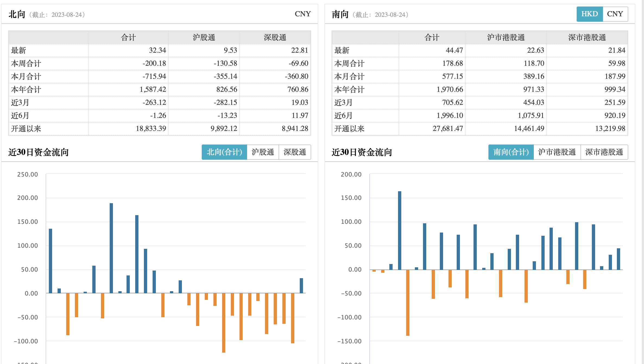This screenshot has width=644, height=364.
Task: Click the tallest blue bar in southbound chart
Action: (x=400, y=231)
